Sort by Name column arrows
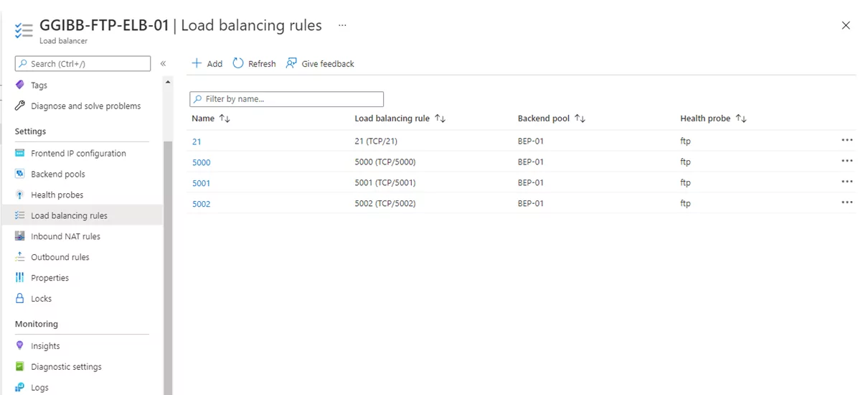 [225, 118]
